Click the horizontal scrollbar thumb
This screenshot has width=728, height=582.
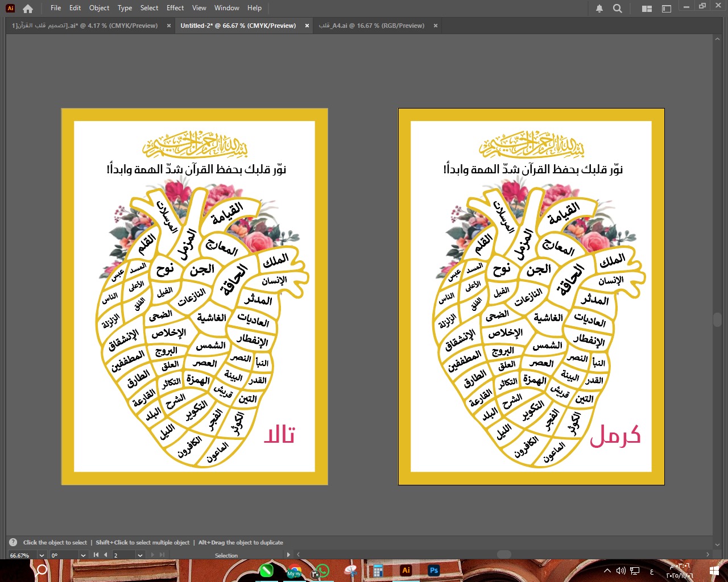504,554
